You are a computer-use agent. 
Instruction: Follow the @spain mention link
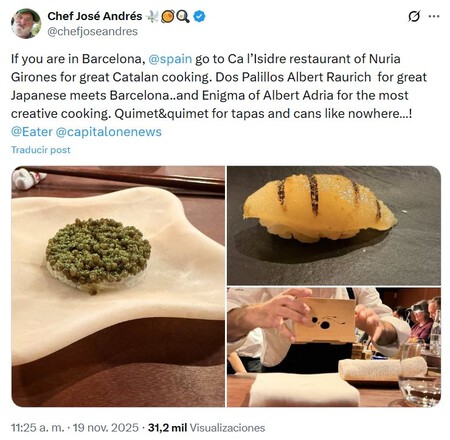pos(170,59)
